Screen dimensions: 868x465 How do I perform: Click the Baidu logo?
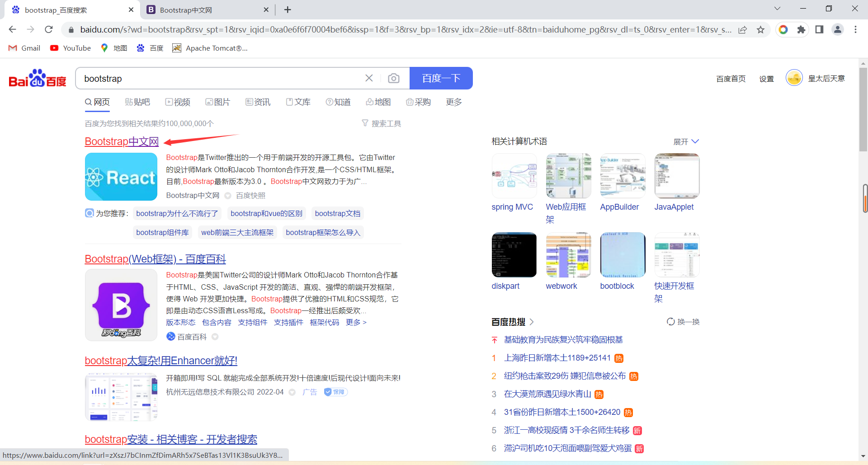click(x=38, y=79)
